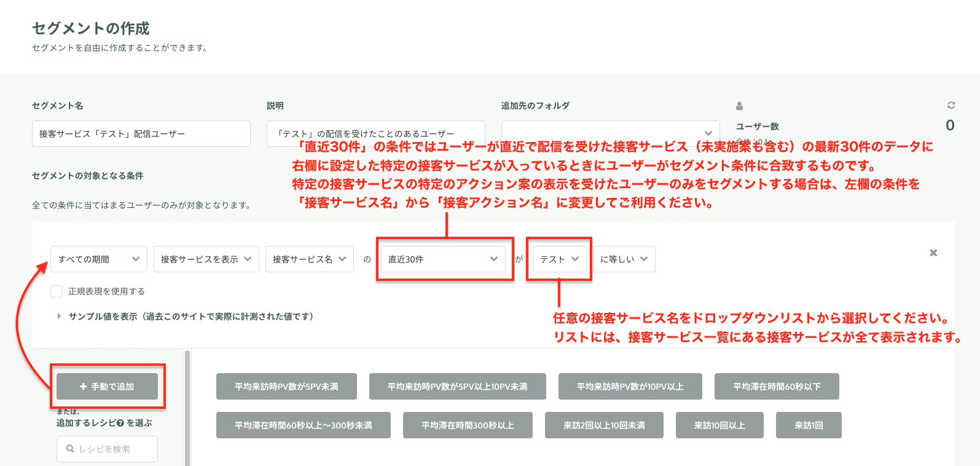
Task: Expand サンプル値を表示 section
Action: click(186, 316)
